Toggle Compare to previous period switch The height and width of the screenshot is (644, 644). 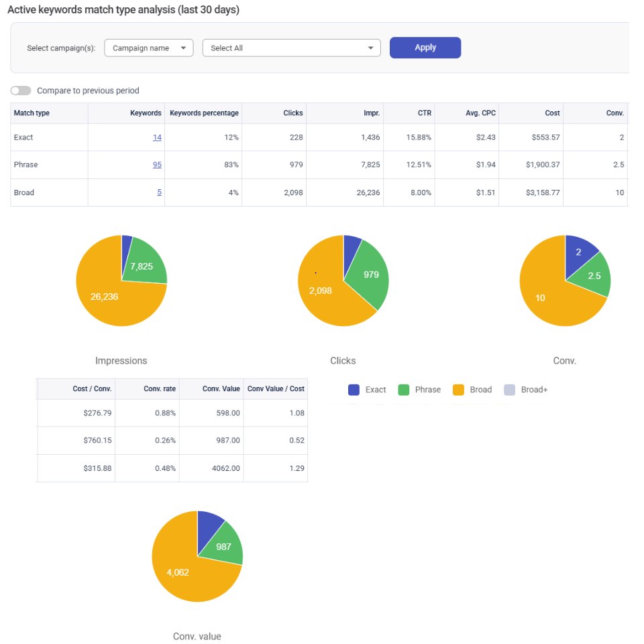(x=21, y=91)
